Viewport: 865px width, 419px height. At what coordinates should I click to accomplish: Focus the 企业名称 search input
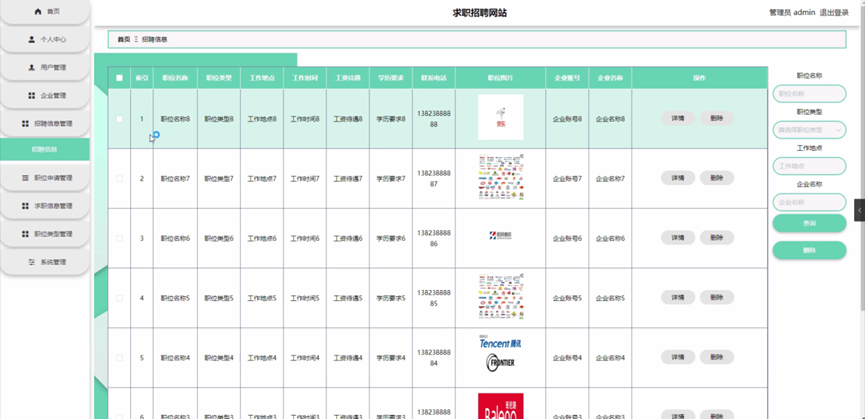[809, 202]
